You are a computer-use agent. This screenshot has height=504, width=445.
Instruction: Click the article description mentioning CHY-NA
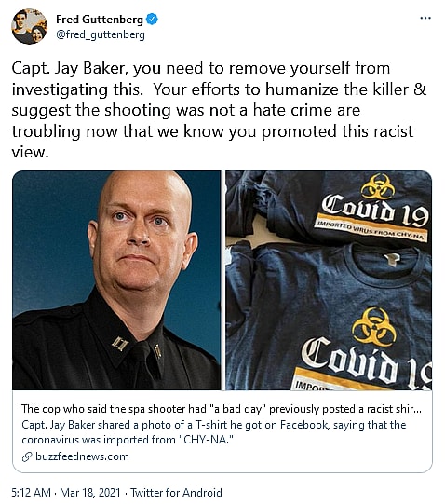[214, 432]
